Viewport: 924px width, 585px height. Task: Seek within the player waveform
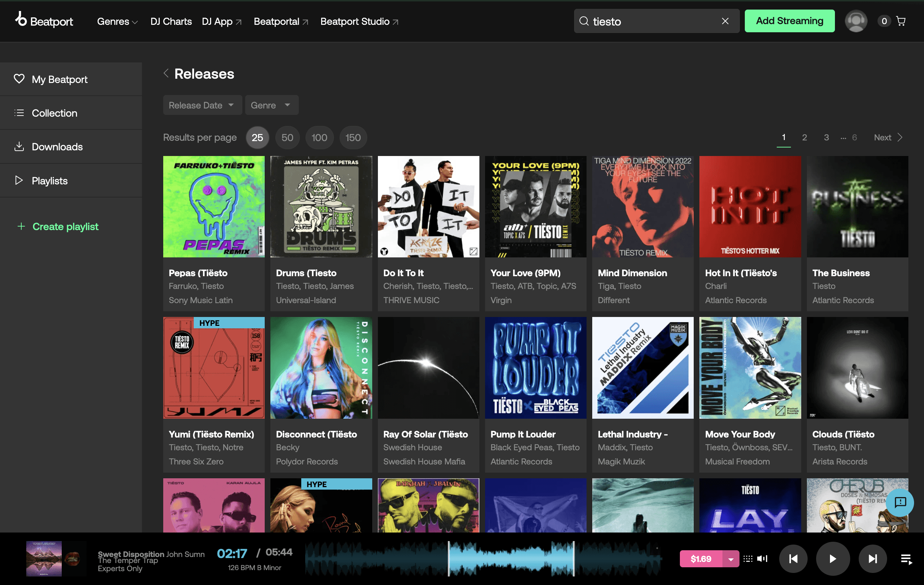click(x=484, y=559)
